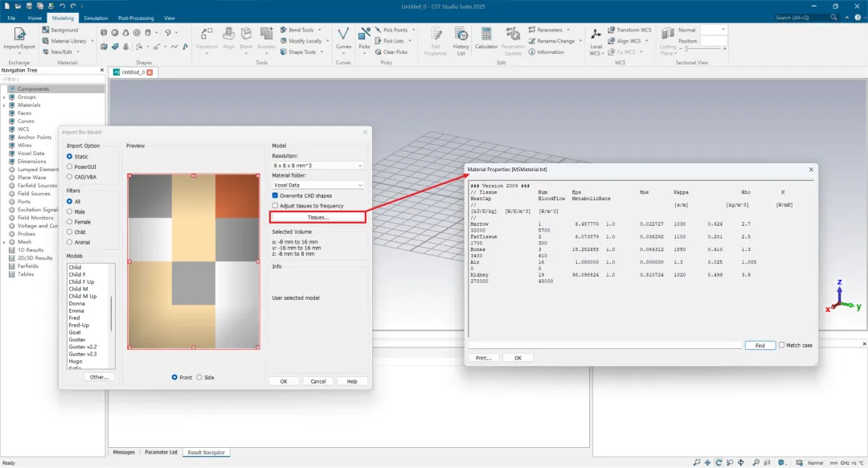
Task: Open the Parameter List tab
Action: pos(161,453)
